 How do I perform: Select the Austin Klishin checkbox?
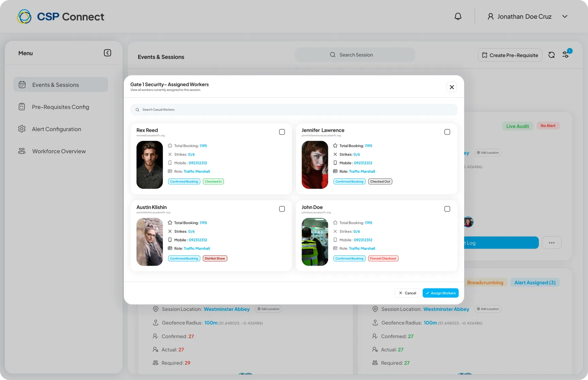282,209
